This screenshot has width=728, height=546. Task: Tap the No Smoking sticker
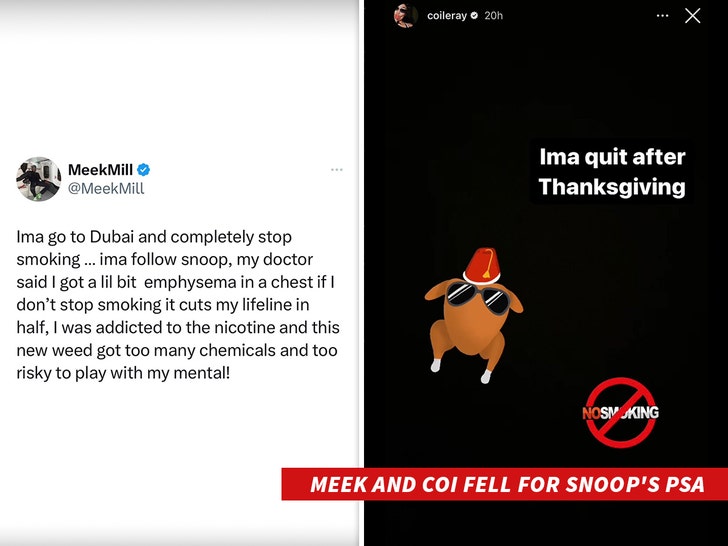620,412
